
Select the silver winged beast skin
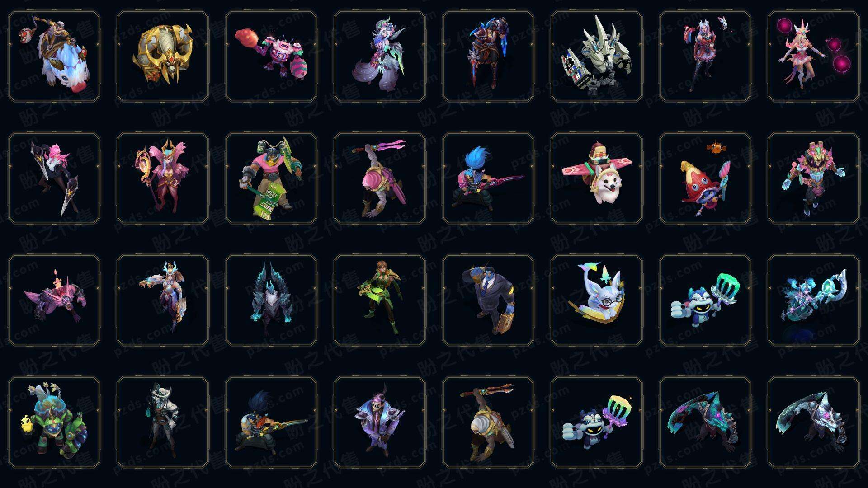point(814,422)
